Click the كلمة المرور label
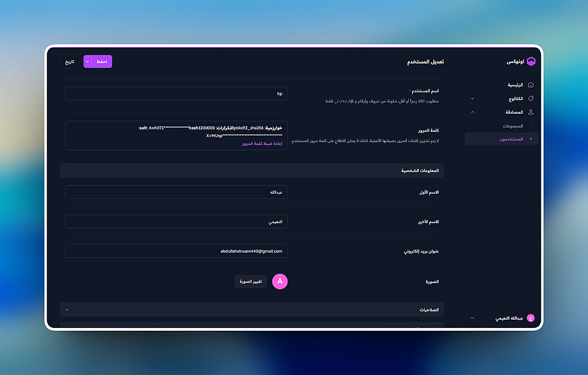588x375 pixels. click(x=428, y=130)
